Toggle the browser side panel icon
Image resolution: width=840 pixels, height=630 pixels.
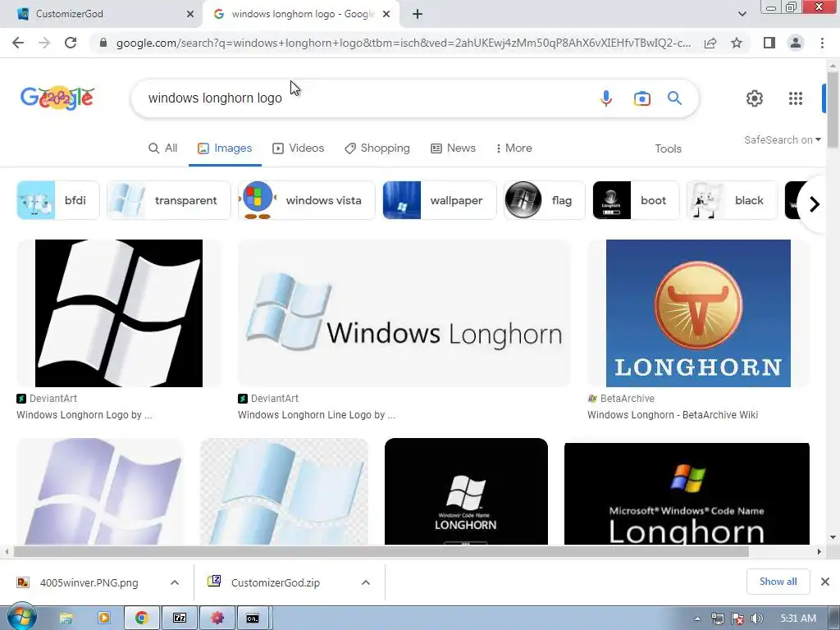coord(769,43)
